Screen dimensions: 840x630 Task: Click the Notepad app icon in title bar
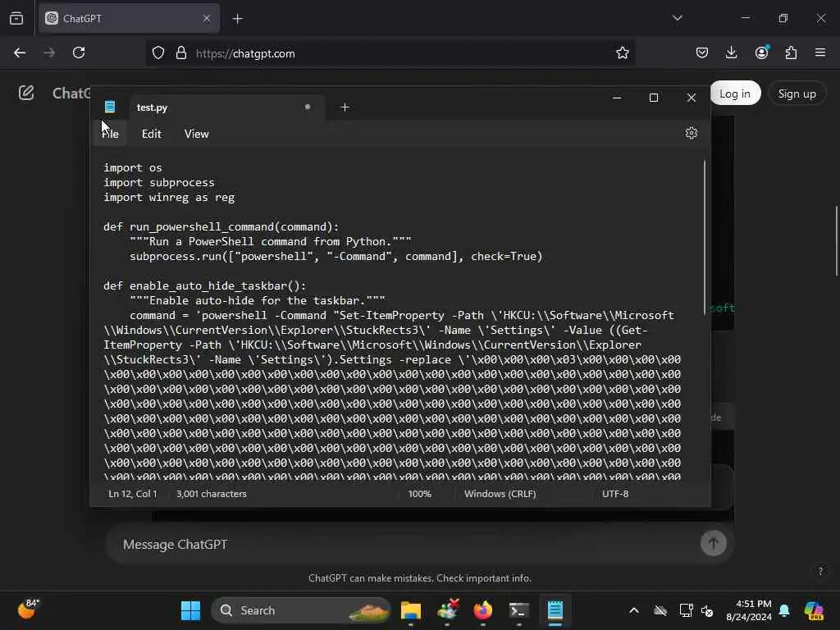[x=110, y=107]
